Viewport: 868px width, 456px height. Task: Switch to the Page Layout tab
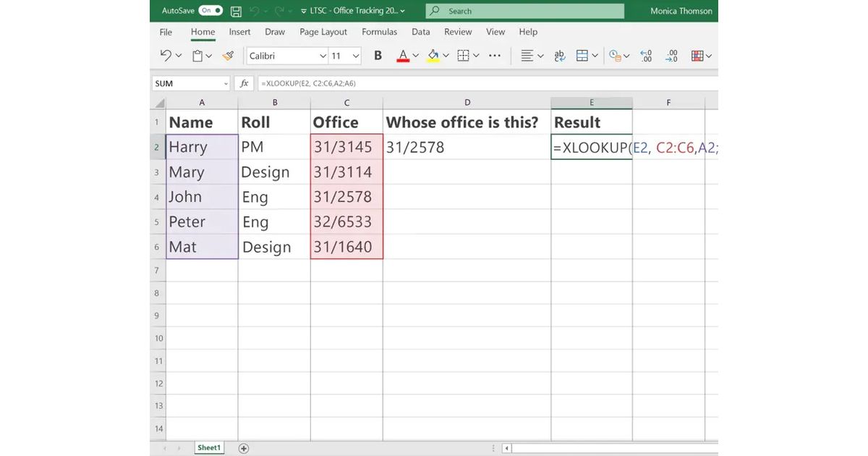click(323, 32)
